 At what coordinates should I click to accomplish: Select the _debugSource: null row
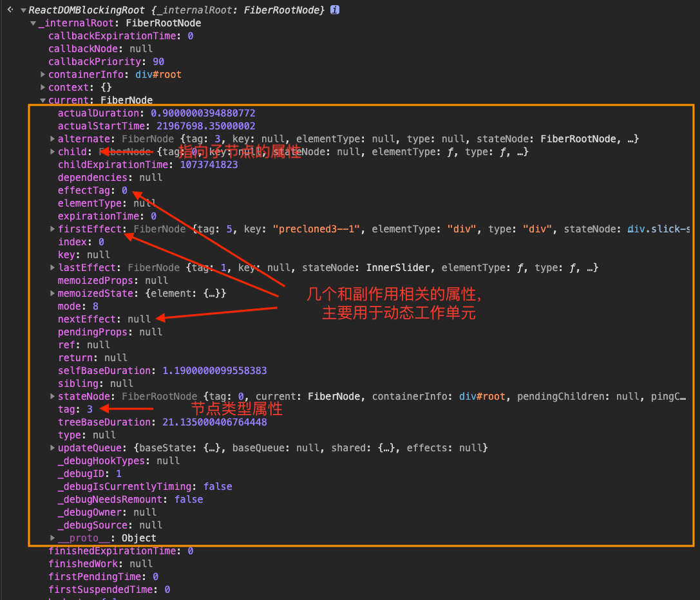click(x=110, y=525)
